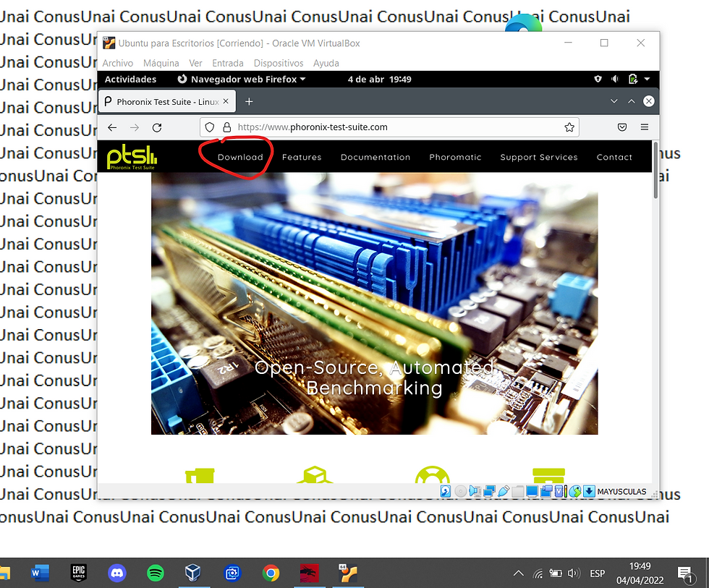The width and height of the screenshot is (709, 588).
Task: Click the VirtualBox optical disk indicator
Action: [460, 491]
